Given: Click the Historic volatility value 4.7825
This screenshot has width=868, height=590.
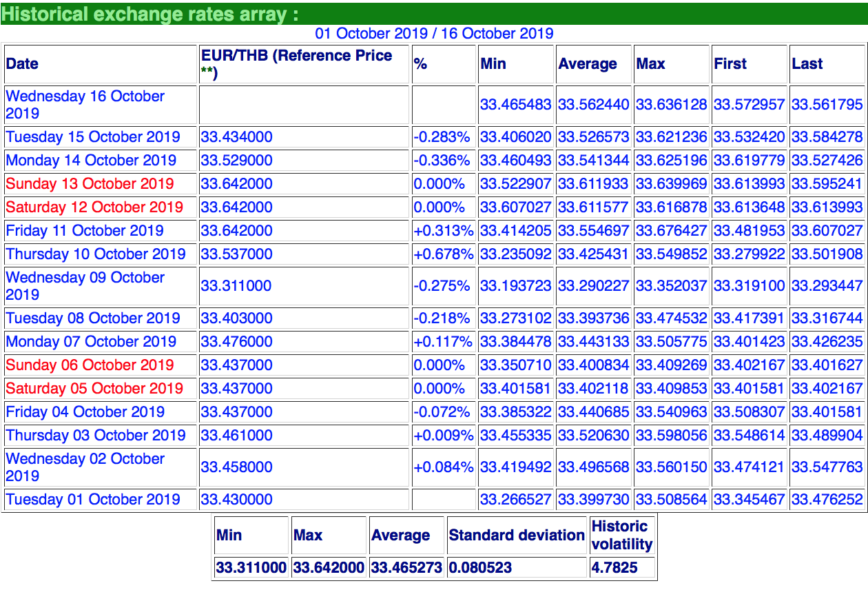Looking at the screenshot, I should tap(614, 568).
